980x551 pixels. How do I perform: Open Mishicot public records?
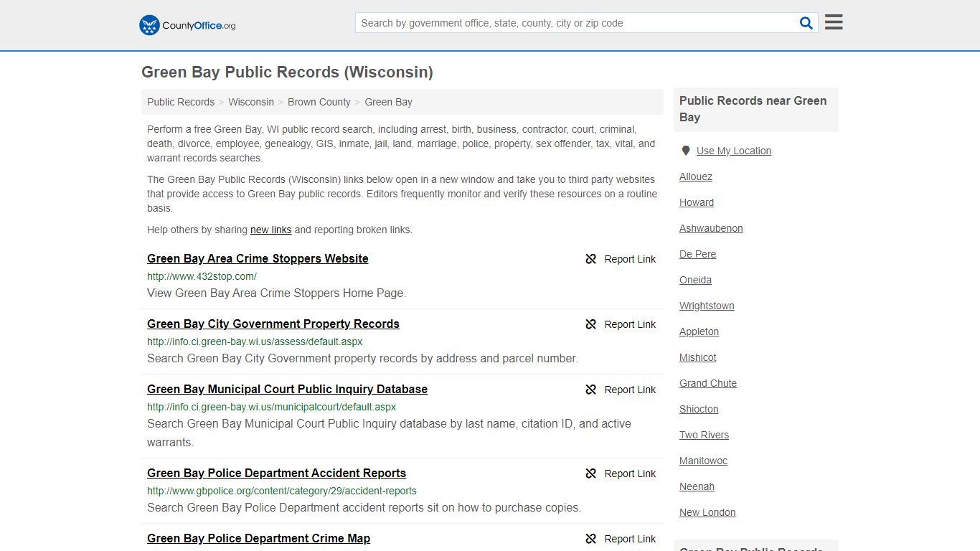(697, 357)
